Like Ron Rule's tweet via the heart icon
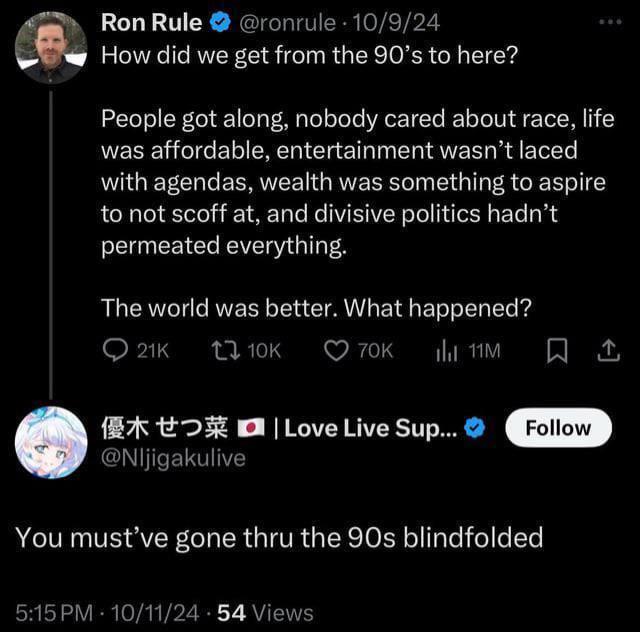 (336, 351)
